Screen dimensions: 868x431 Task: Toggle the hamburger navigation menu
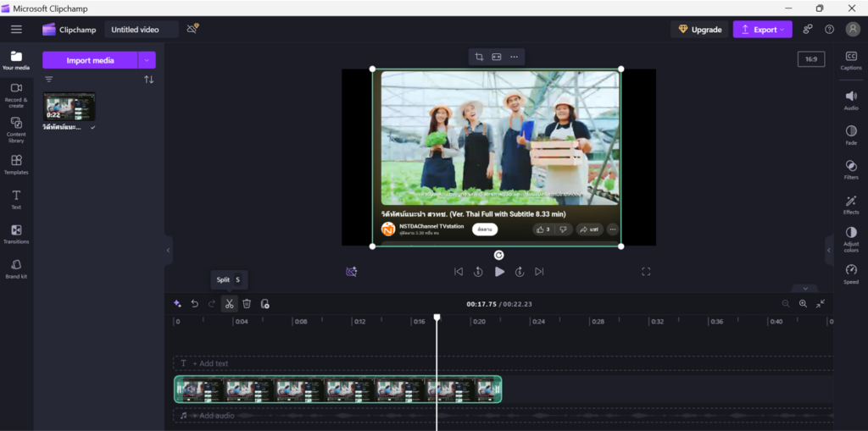tap(16, 30)
